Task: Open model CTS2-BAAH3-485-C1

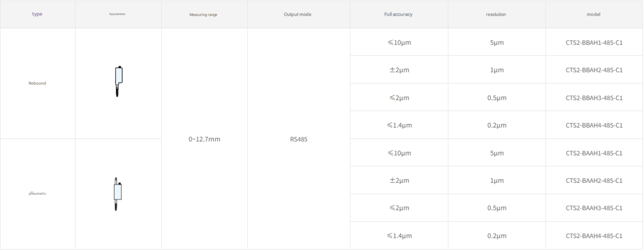Action: point(594,208)
